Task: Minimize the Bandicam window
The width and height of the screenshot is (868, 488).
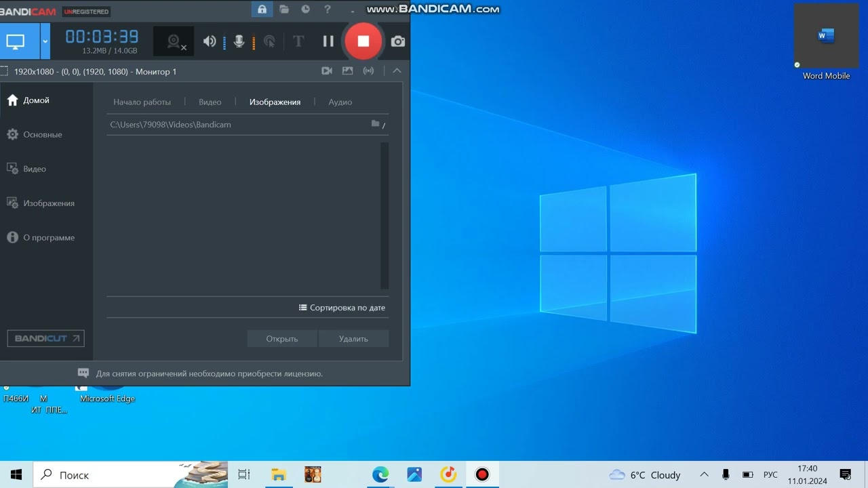Action: tap(353, 10)
